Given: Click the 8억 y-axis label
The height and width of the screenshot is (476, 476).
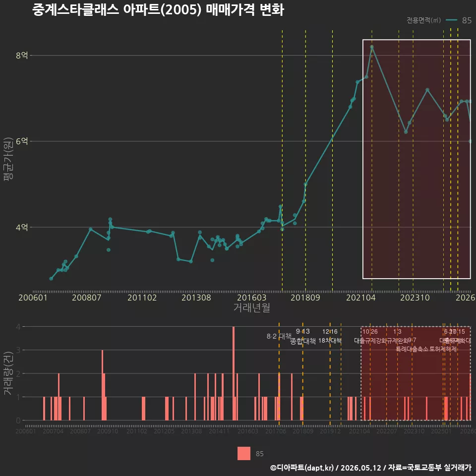Looking at the screenshot, I should click(22, 55).
